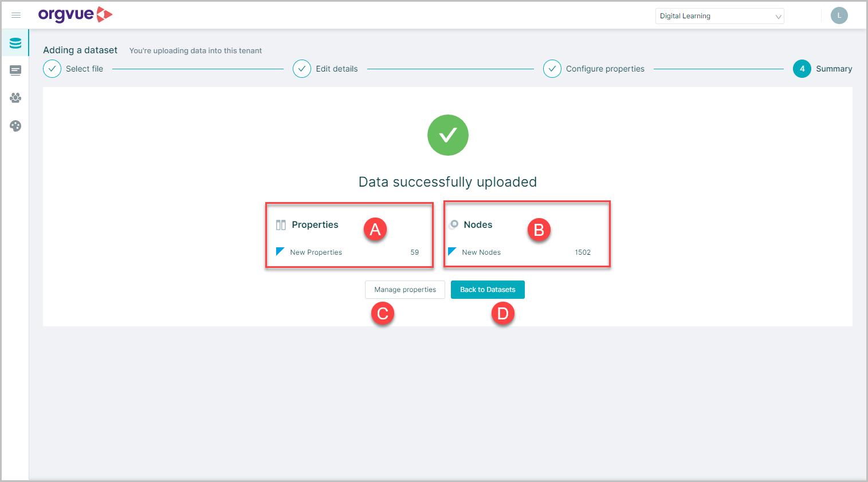Open the message card icon in sidebar
Screen dimensions: 868x482
[x=15, y=70]
